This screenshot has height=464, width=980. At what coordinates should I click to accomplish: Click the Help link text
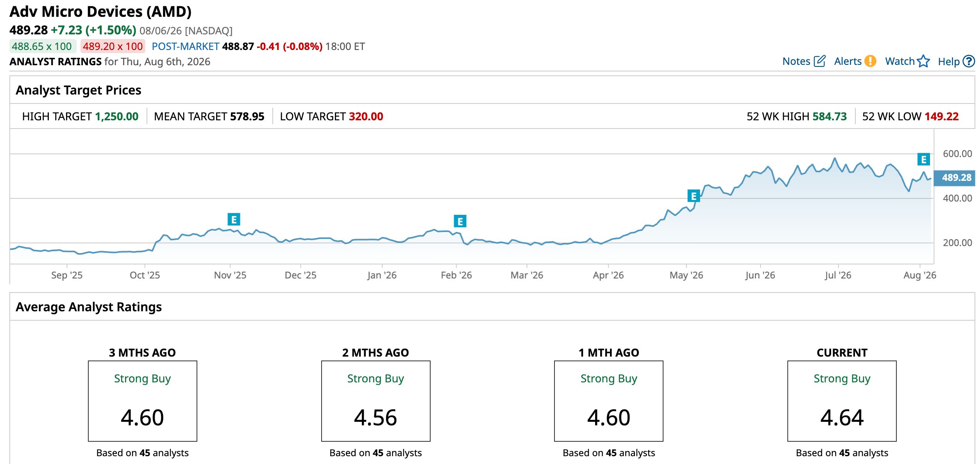point(949,61)
